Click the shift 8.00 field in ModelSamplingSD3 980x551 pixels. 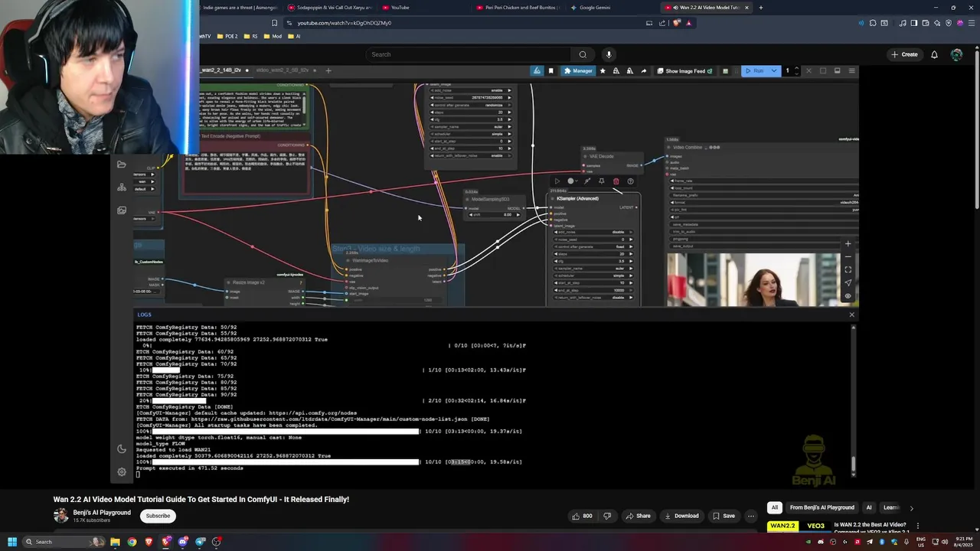click(x=493, y=215)
